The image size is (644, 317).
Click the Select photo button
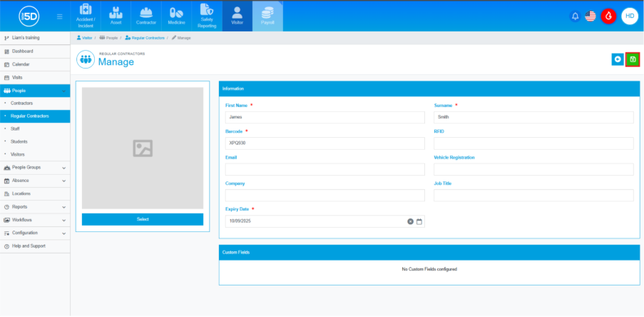[143, 219]
